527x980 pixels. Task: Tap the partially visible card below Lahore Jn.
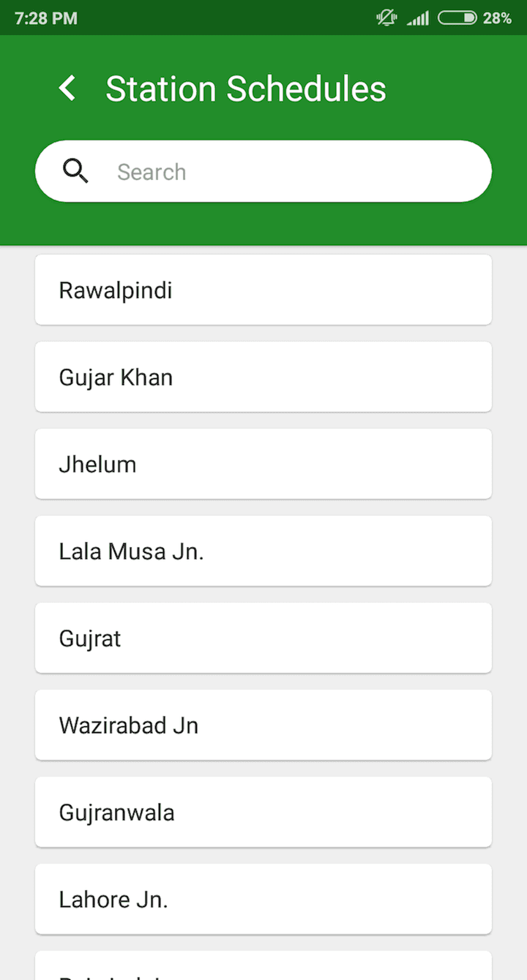[263, 967]
